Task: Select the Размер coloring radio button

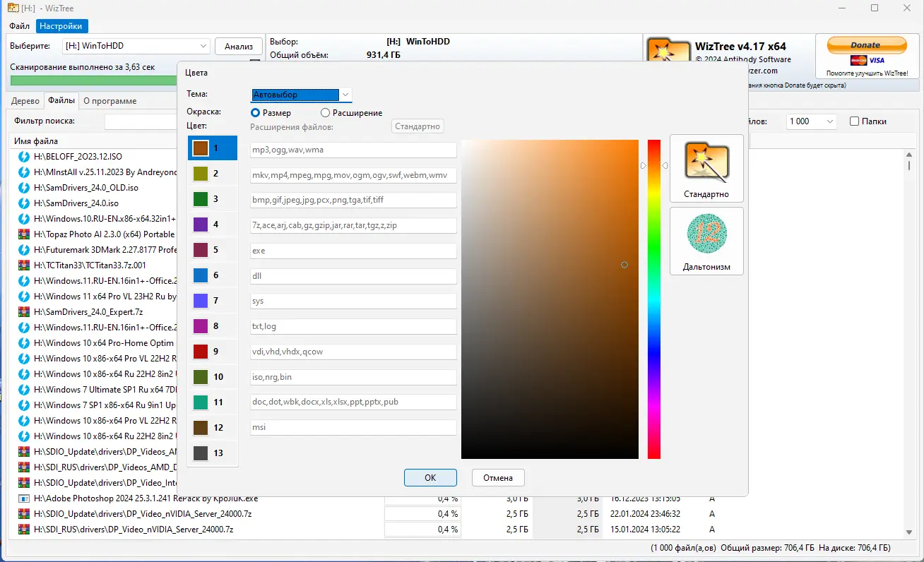Action: pyautogui.click(x=255, y=113)
